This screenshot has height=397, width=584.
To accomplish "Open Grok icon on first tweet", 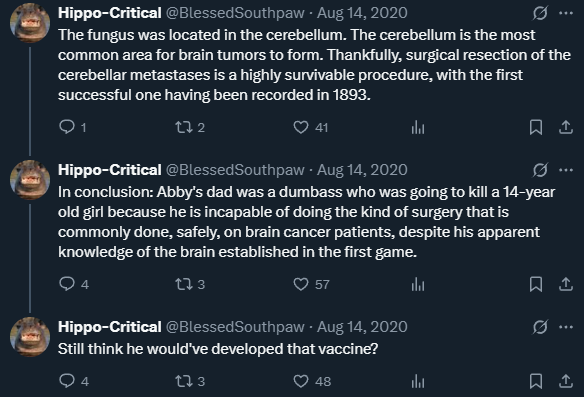I will (x=540, y=13).
